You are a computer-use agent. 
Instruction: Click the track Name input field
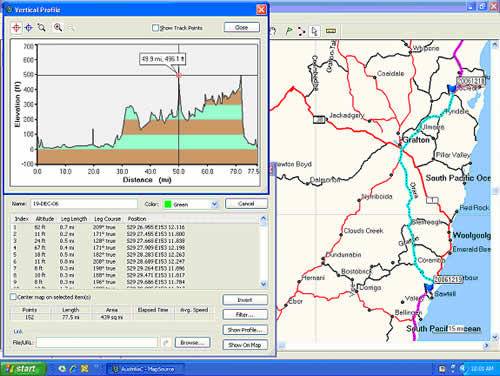coord(84,204)
